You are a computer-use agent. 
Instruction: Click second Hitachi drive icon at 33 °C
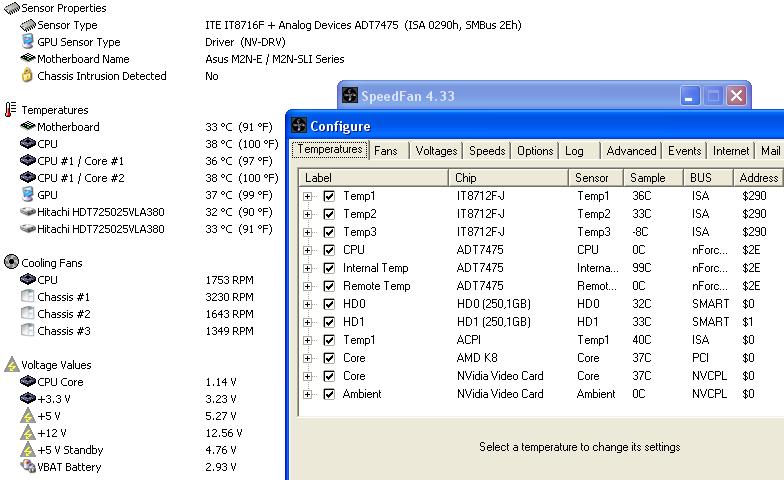28,228
